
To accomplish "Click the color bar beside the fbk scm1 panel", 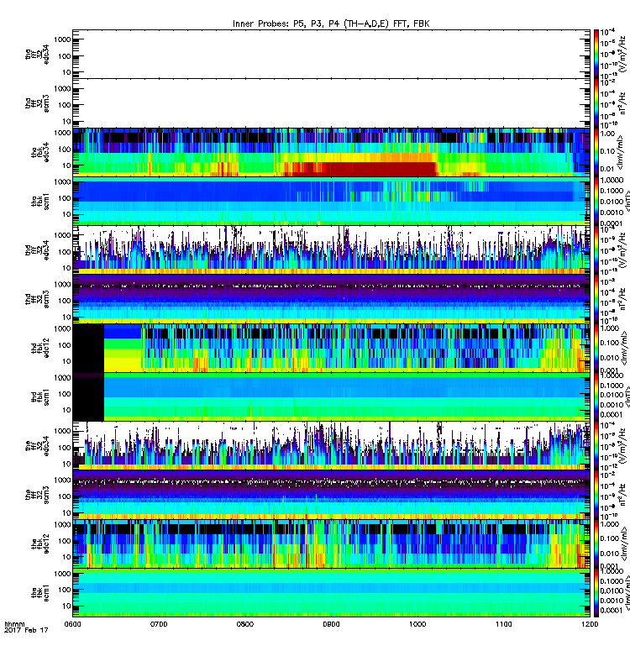I will [596, 593].
